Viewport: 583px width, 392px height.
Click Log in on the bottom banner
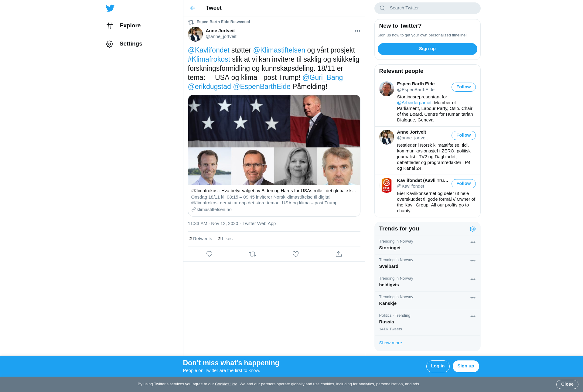pyautogui.click(x=438, y=366)
